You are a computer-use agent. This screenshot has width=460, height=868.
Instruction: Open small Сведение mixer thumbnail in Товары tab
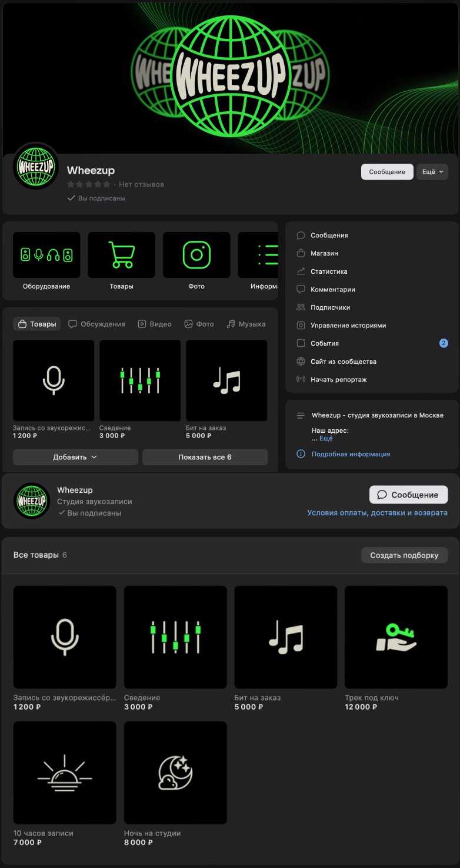tap(140, 380)
